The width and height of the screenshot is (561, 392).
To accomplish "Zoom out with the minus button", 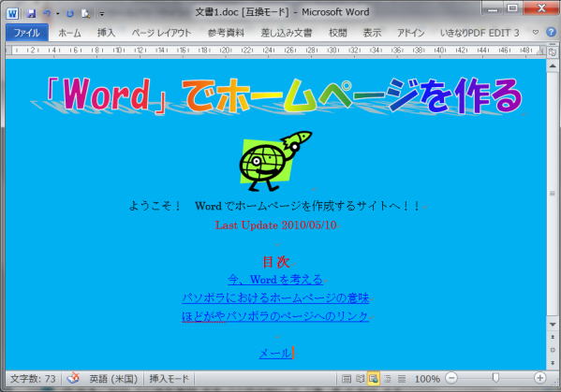I will 451,378.
